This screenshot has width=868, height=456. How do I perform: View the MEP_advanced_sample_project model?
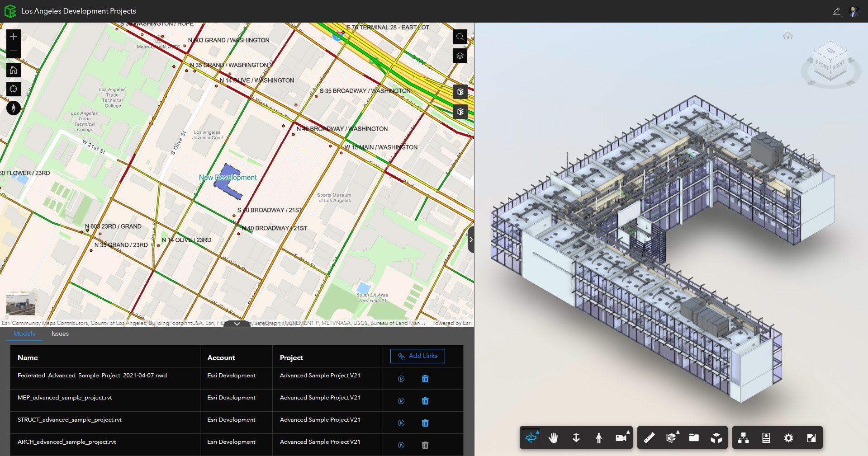(401, 401)
